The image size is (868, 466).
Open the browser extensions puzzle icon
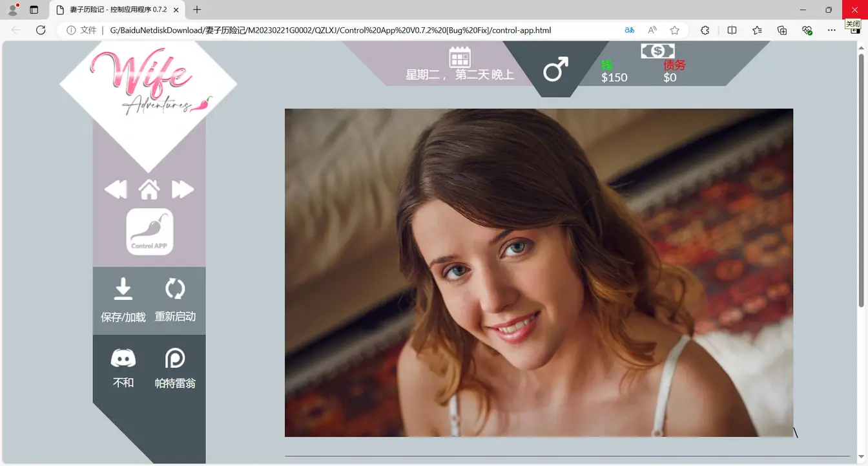(705, 30)
